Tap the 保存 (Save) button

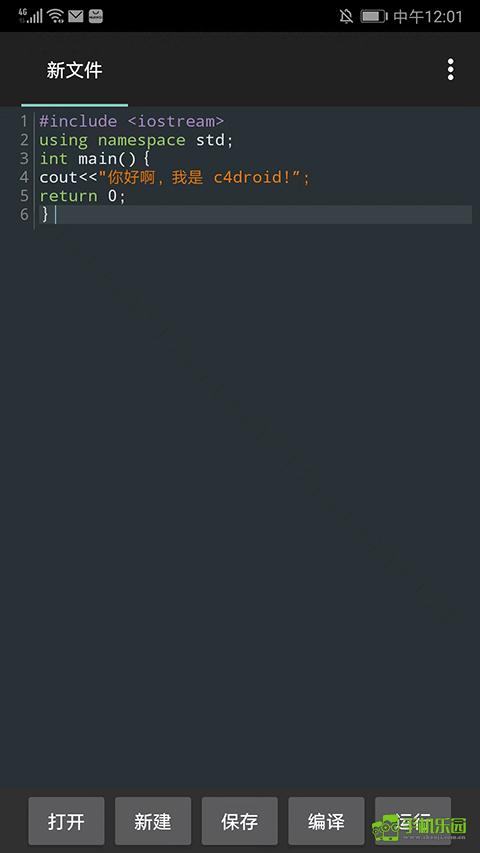[239, 821]
